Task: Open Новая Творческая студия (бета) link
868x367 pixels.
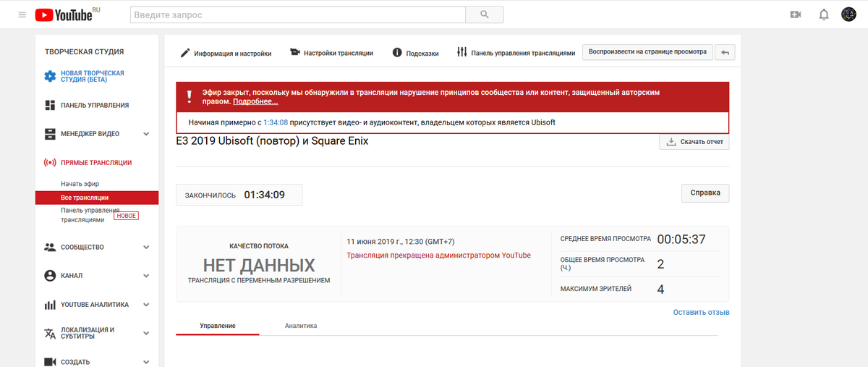Action: [x=93, y=76]
